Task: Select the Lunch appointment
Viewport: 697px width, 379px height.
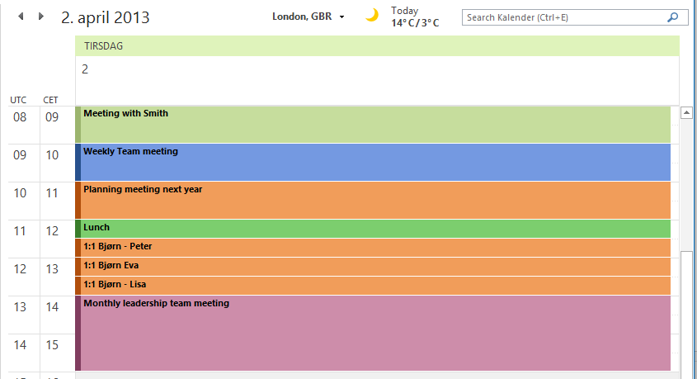Action: (373, 229)
